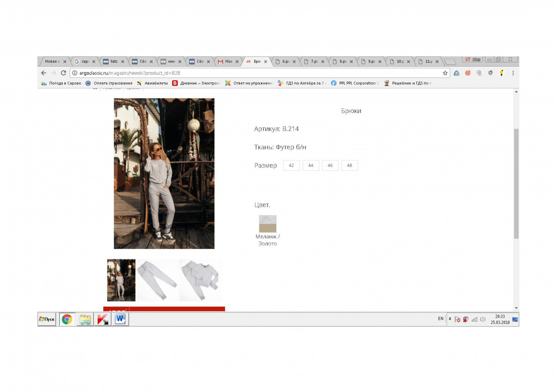Open the network signal tray icon
Image resolution: width=555 pixels, height=392 pixels.
475,319
